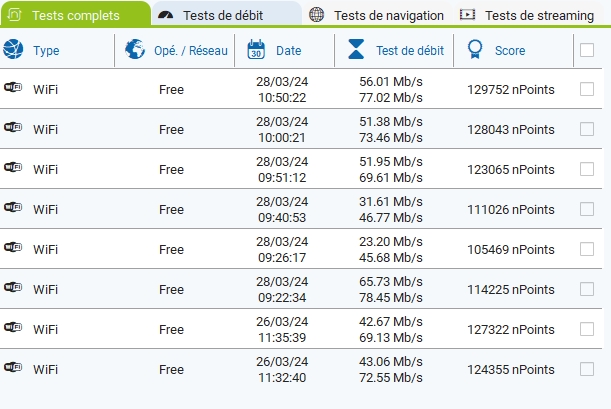
Task: Select the 123065 nPoints score entry
Action: (x=510, y=169)
